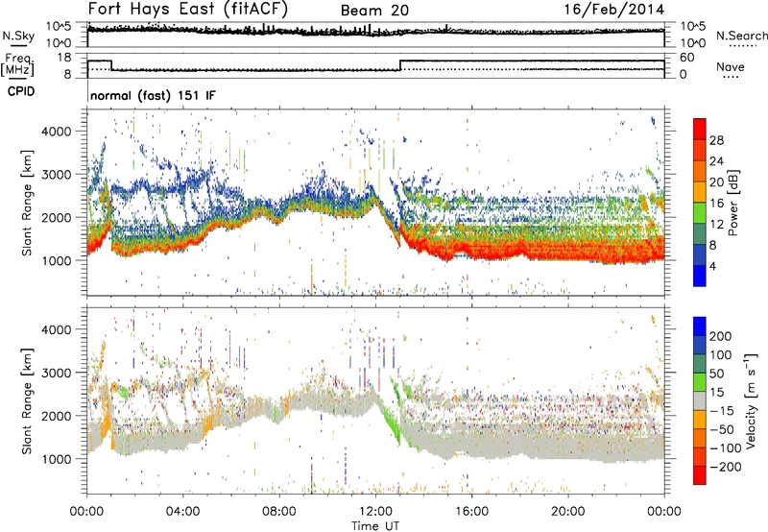Pick the yellow-orange segment of the power colorbar

point(700,192)
